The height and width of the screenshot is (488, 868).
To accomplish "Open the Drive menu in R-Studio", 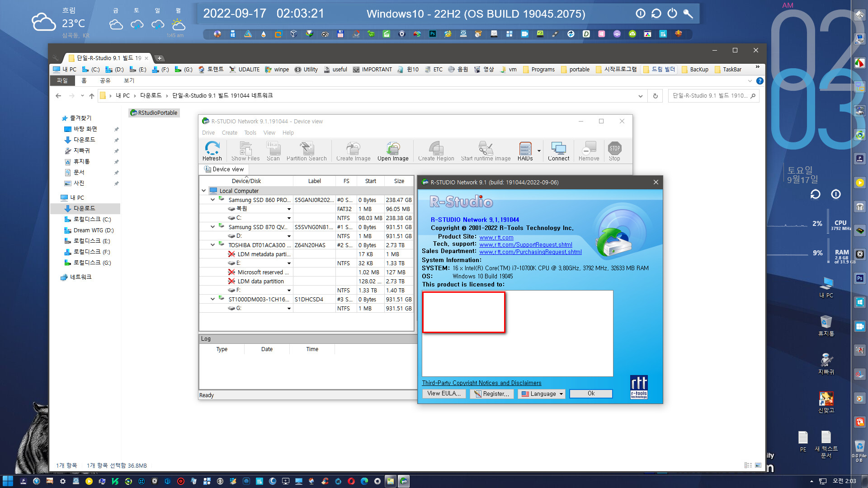I will tap(208, 133).
